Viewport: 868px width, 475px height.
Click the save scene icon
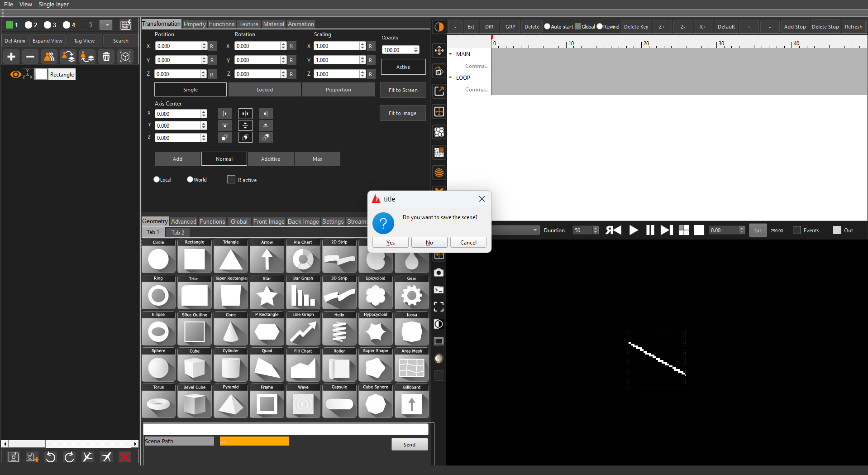14,457
